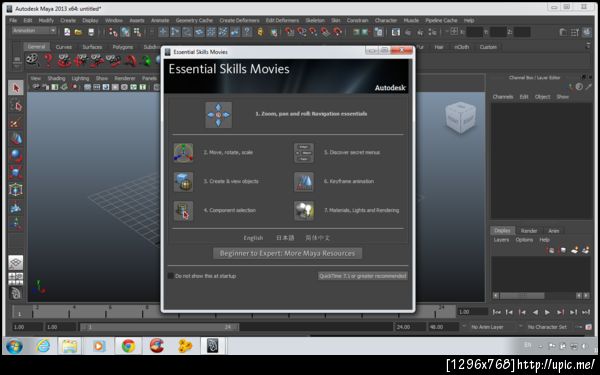Open the Create menu
The image size is (600, 375).
[x=68, y=20]
